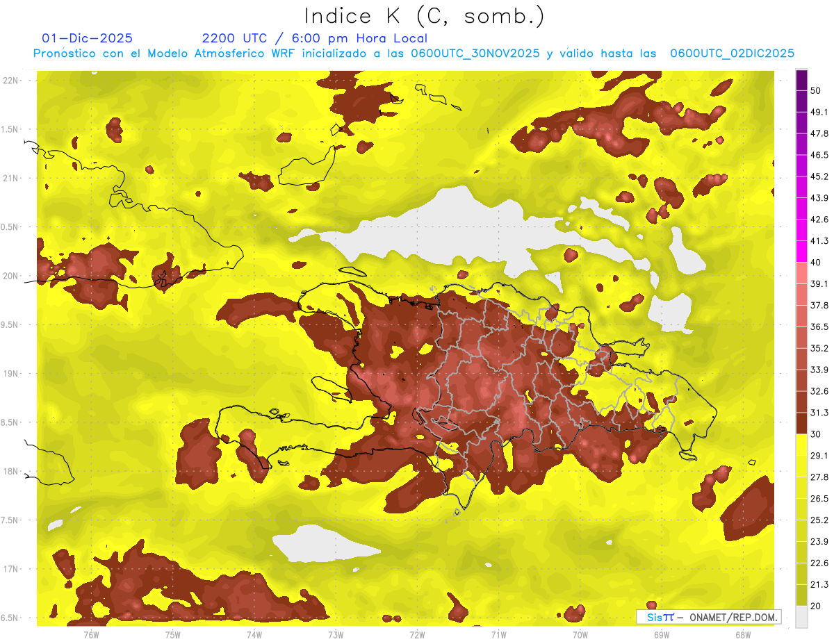The width and height of the screenshot is (834, 644).
Task: Click the legend value 29.1
Action: click(819, 456)
